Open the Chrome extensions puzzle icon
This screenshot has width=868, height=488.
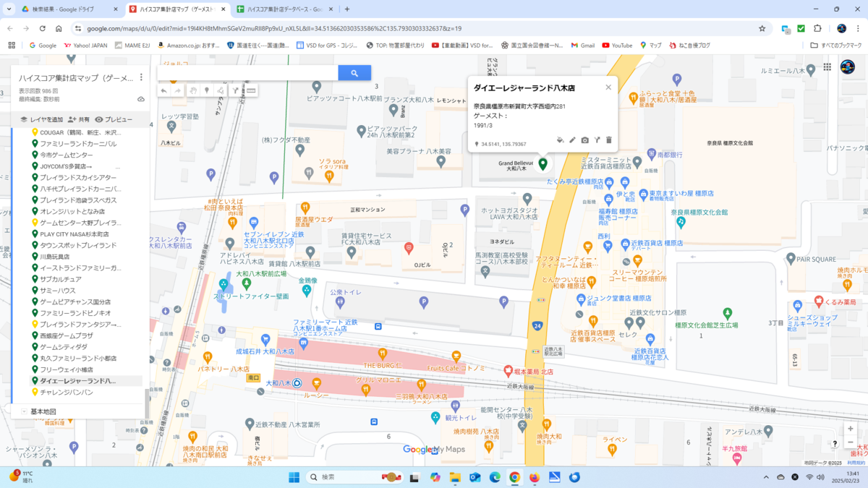[817, 28]
